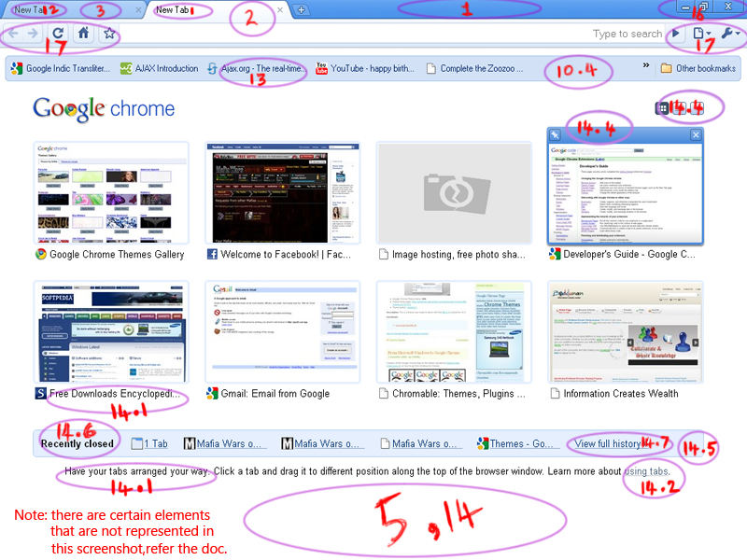Image resolution: width=747 pixels, height=560 pixels.
Task: Click Image hosting free photo title
Action: pyautogui.click(x=458, y=254)
